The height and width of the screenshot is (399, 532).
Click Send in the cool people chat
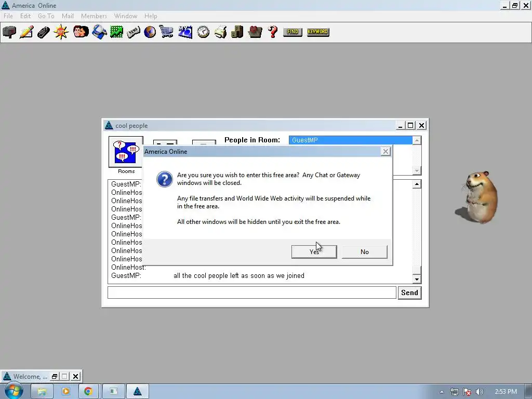(409, 292)
